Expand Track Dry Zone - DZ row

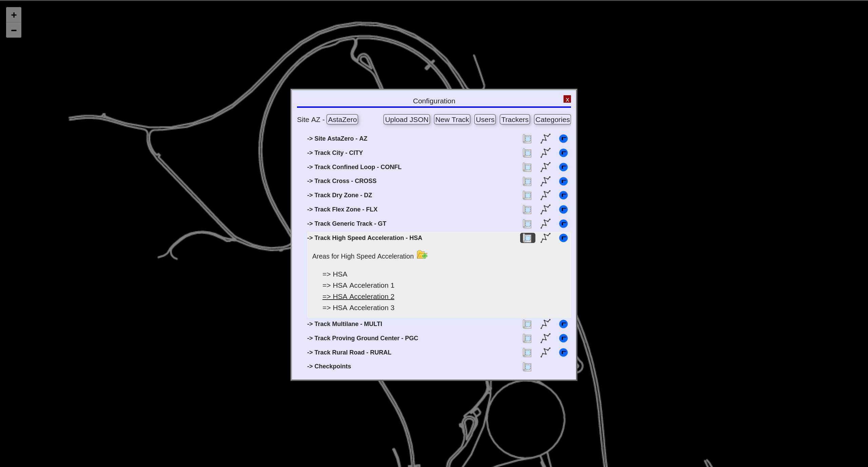pos(340,195)
